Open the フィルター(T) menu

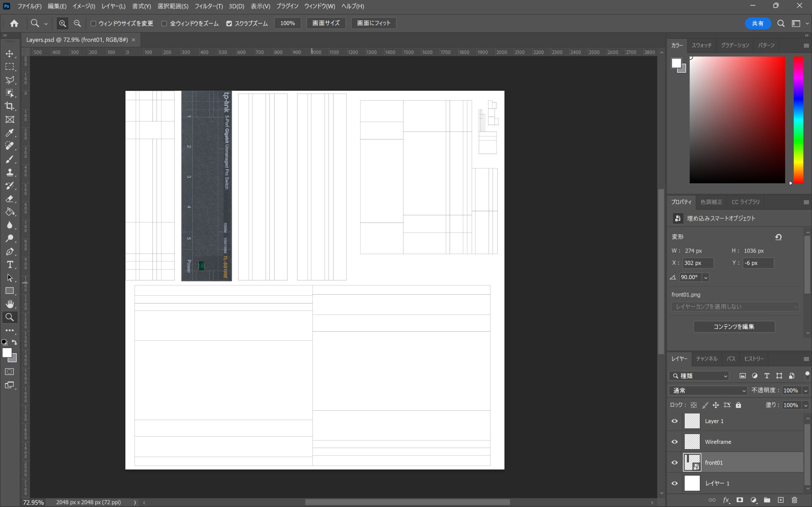208,6
